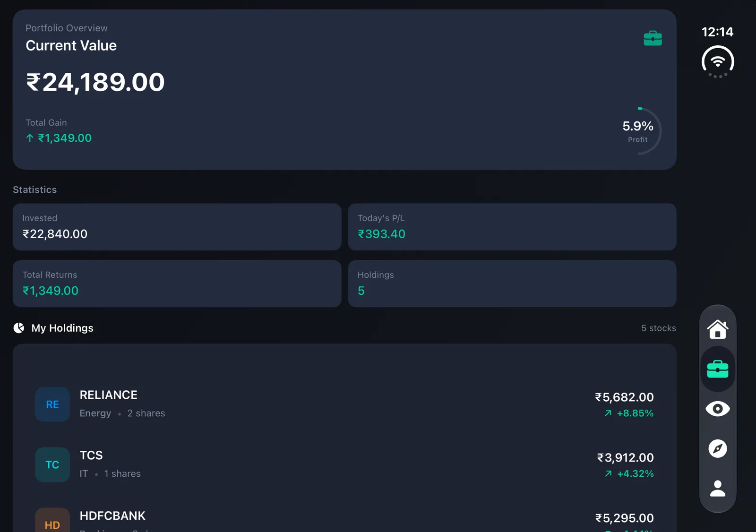Select the TCS holding name
This screenshot has height=532, width=756.
tap(91, 455)
